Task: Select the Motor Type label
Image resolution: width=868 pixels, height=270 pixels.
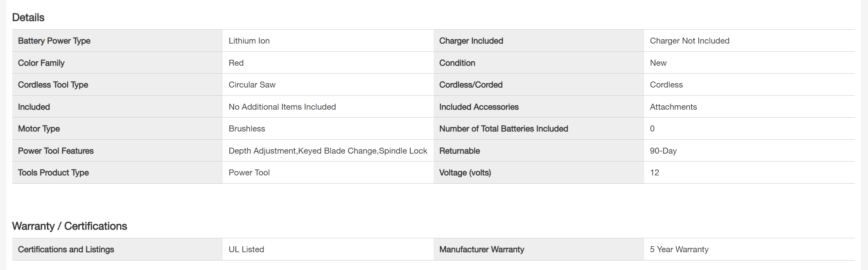Action: click(x=39, y=129)
